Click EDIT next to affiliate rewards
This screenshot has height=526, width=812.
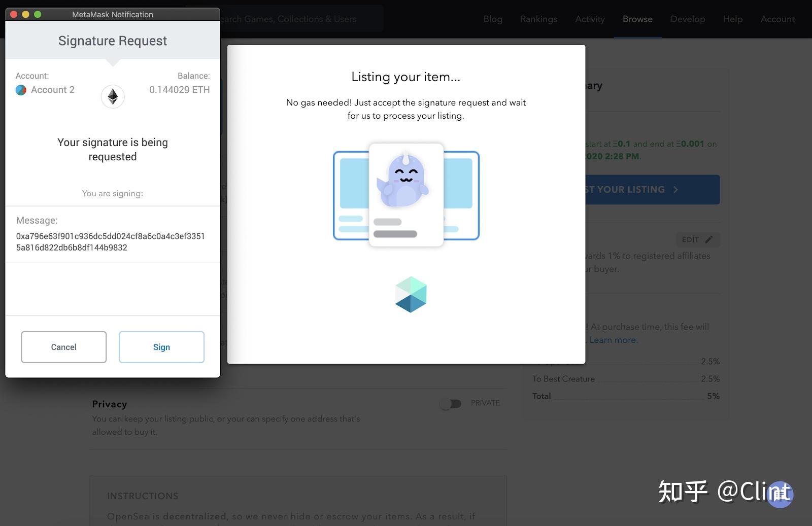[698, 239]
